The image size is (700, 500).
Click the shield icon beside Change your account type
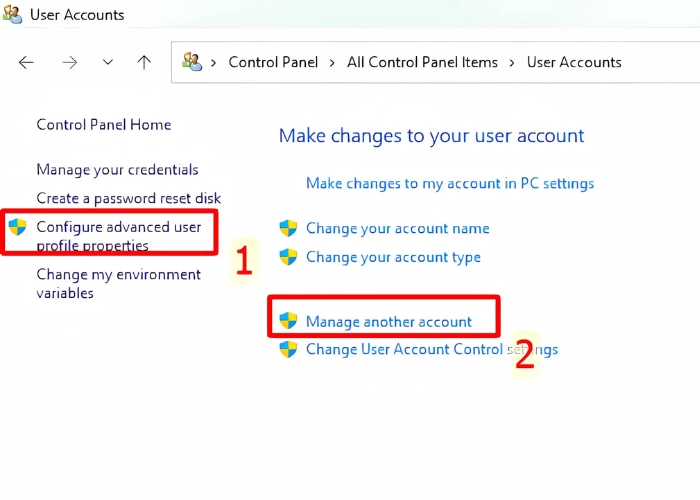[288, 257]
